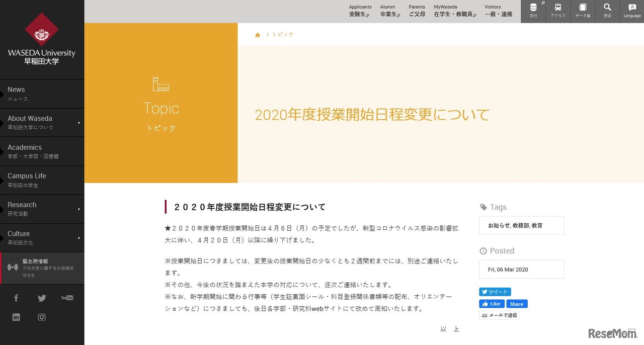Viewport: 644px width, 345px height.
Task: Open the データ集 data book icon
Action: (x=583, y=11)
